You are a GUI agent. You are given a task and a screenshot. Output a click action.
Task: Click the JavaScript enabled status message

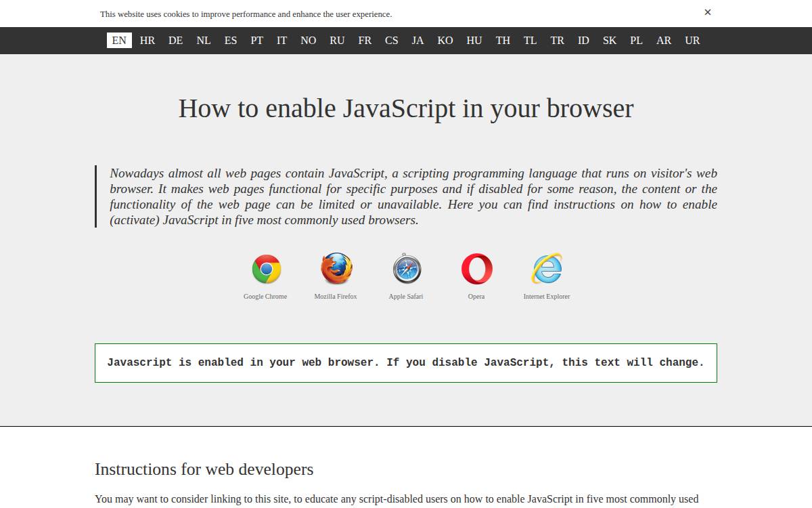[x=406, y=363]
